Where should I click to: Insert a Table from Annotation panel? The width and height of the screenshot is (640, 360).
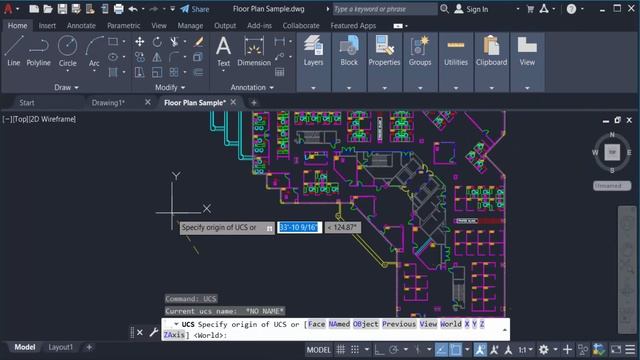coord(280,73)
